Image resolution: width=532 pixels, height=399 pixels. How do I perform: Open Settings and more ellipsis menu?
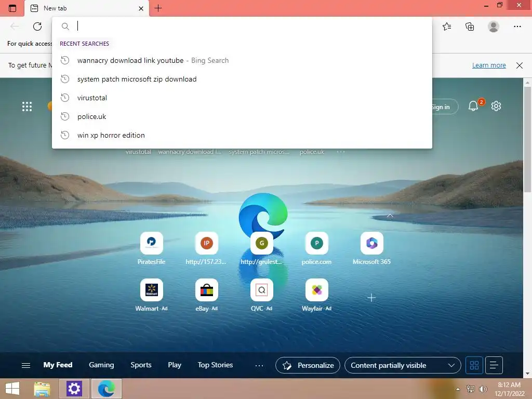coord(517,26)
